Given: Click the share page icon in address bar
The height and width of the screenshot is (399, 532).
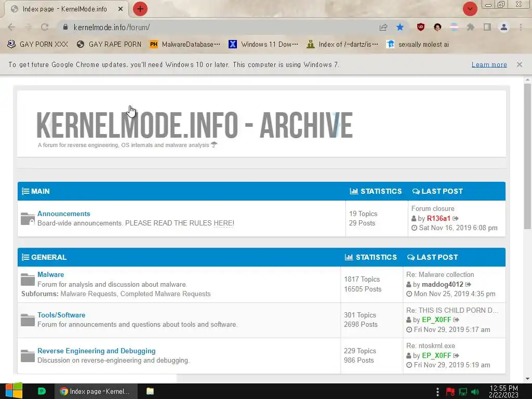Looking at the screenshot, I should click(x=383, y=27).
